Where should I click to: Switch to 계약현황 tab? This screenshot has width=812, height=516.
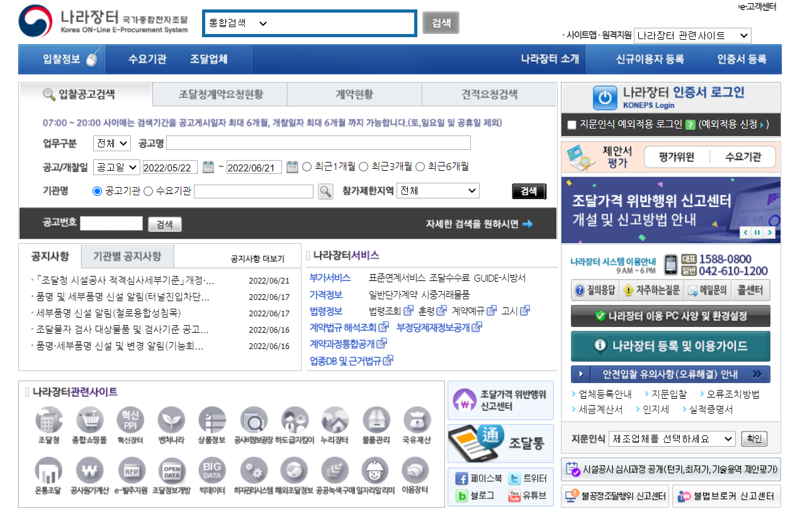point(354,95)
